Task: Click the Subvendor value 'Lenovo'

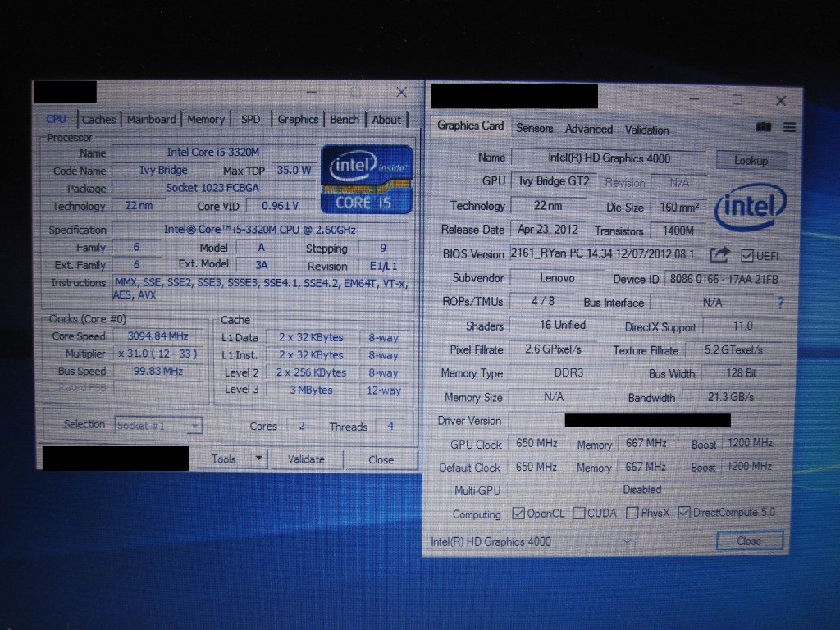Action: point(557,278)
